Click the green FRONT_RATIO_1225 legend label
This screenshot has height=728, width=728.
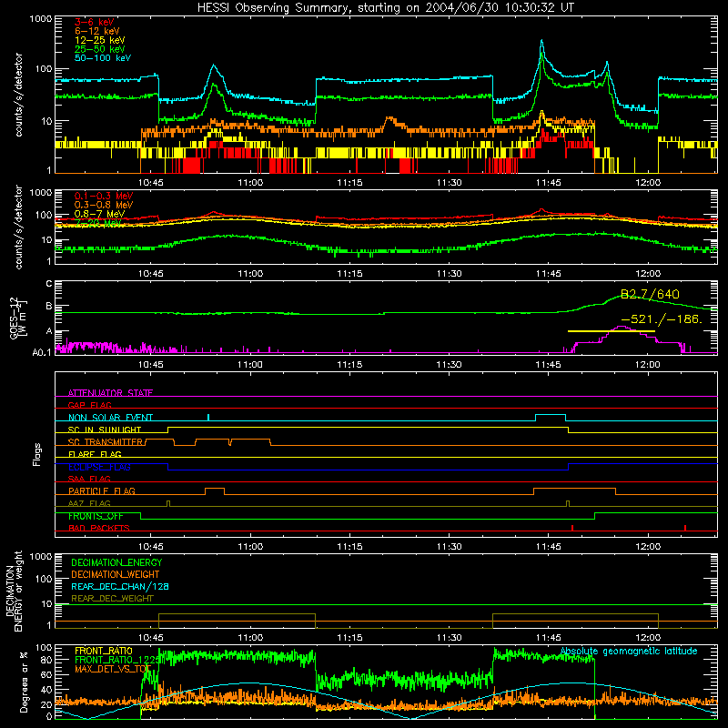coord(117,660)
